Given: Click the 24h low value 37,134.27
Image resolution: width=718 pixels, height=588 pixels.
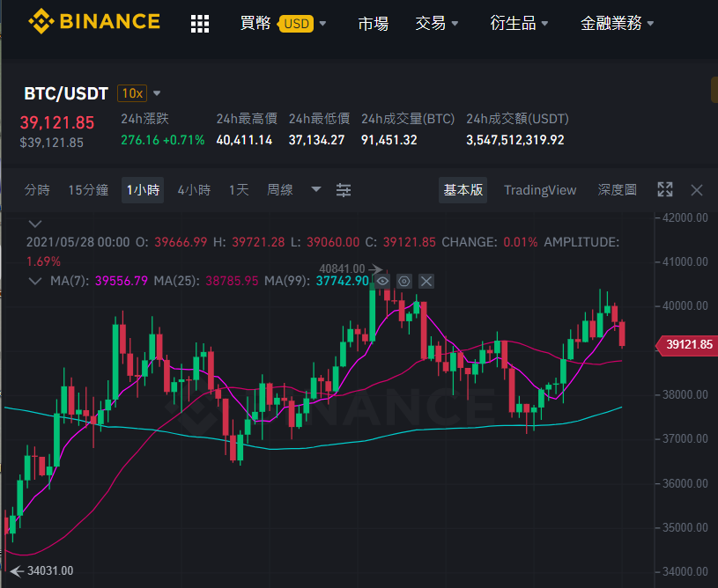Looking at the screenshot, I should (316, 140).
